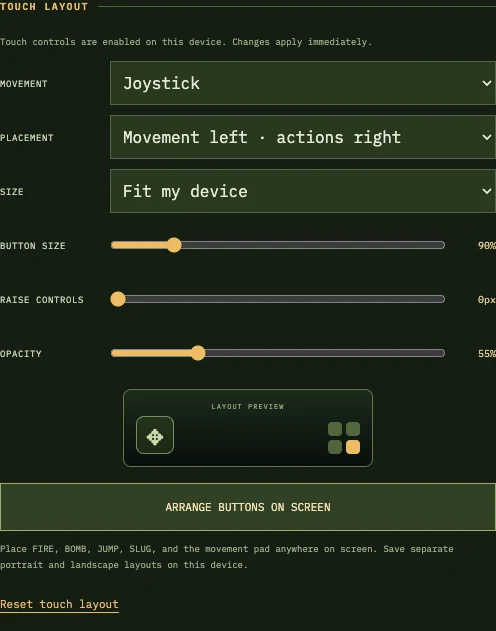Open the Movement dropdown showing Joystick
The image size is (496, 631).
(x=303, y=83)
